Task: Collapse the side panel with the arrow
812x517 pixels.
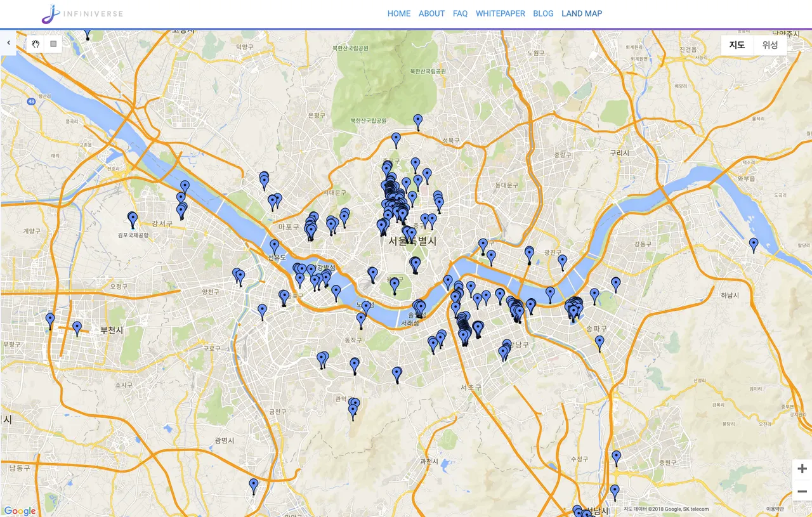Action: pyautogui.click(x=8, y=43)
